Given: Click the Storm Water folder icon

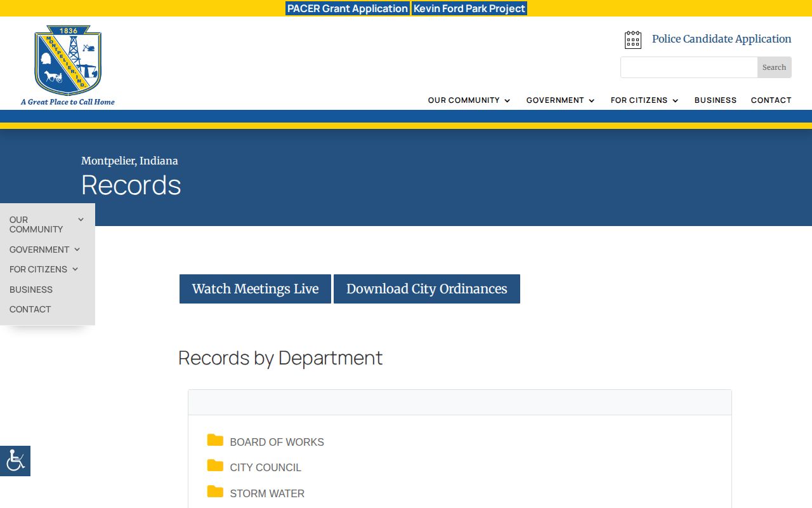Looking at the screenshot, I should [x=215, y=491].
